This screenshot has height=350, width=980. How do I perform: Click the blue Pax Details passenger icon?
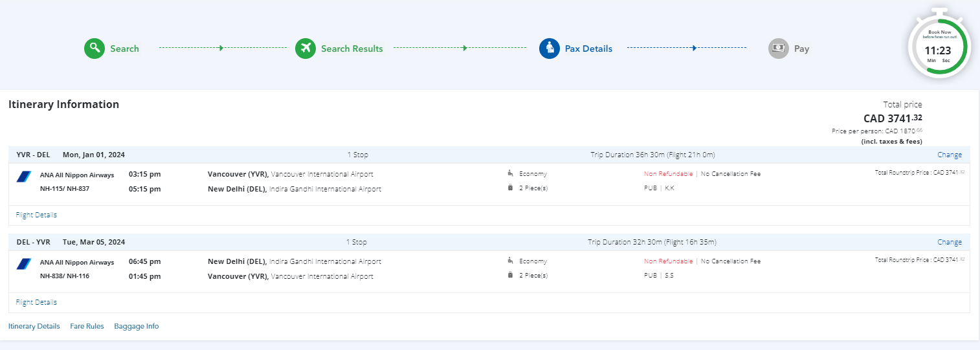click(550, 49)
